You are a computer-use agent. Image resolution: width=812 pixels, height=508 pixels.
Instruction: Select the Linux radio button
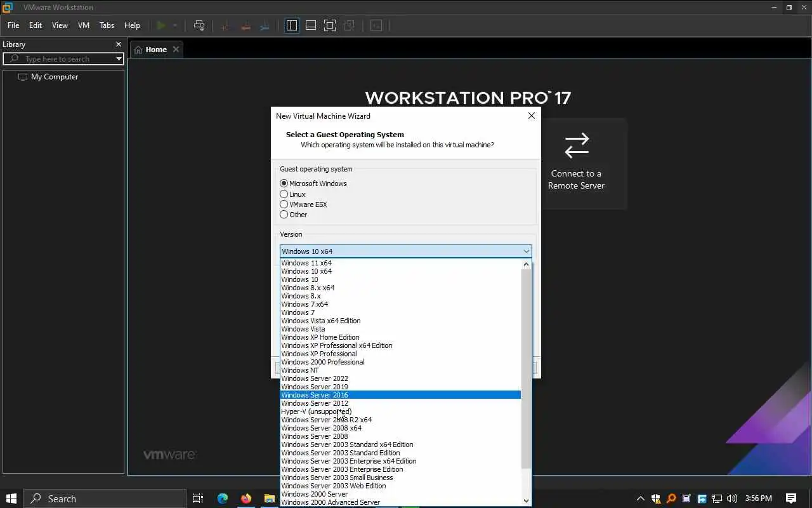tap(284, 194)
